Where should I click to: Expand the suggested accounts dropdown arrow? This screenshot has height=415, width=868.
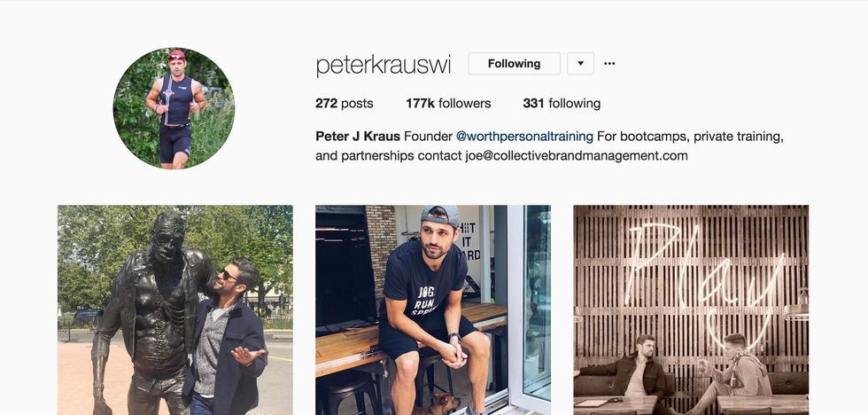[x=580, y=63]
